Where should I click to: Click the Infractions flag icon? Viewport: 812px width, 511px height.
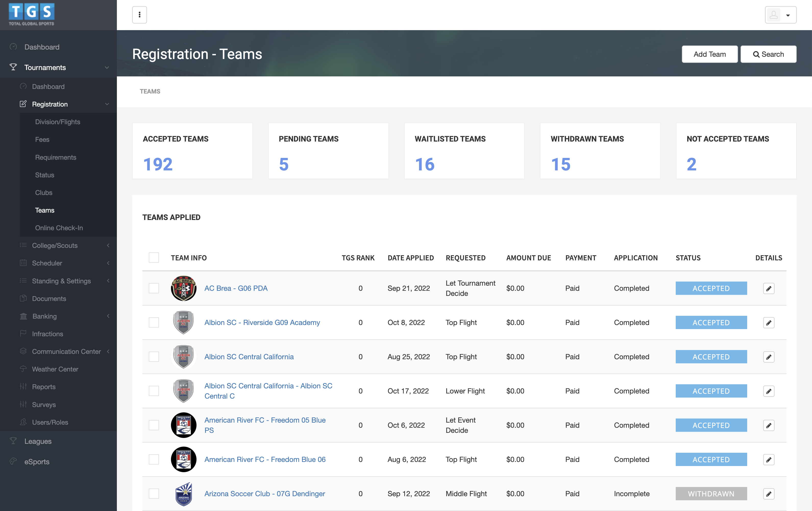23,333
